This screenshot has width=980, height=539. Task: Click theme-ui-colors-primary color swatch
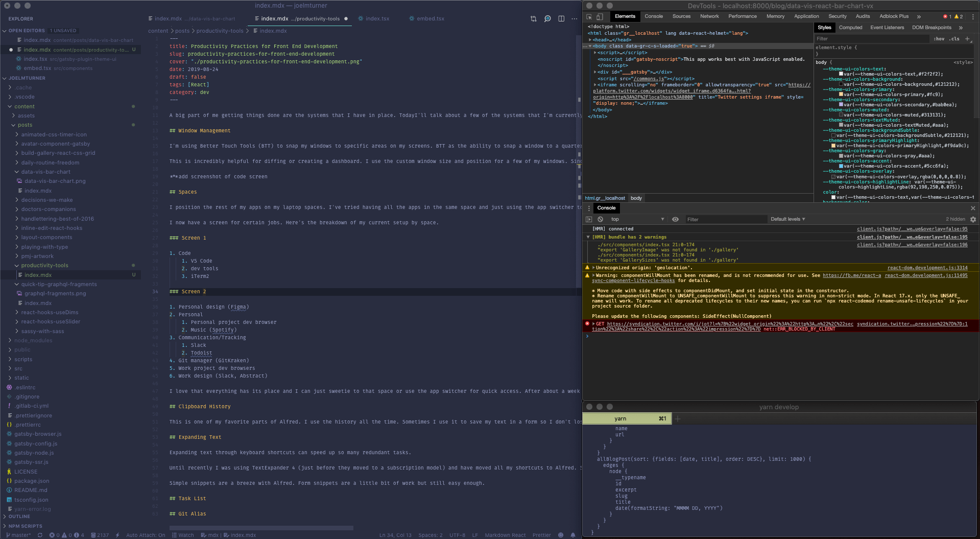(841, 95)
